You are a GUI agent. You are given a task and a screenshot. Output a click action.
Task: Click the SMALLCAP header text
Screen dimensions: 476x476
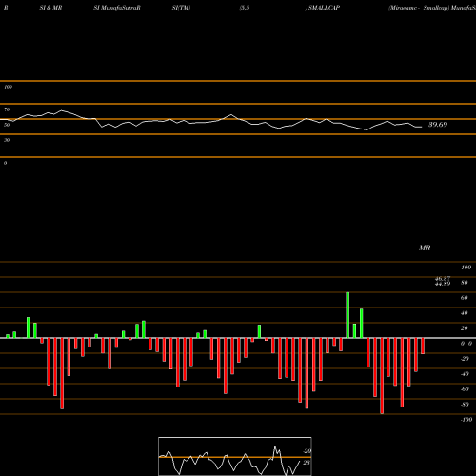(324, 8)
